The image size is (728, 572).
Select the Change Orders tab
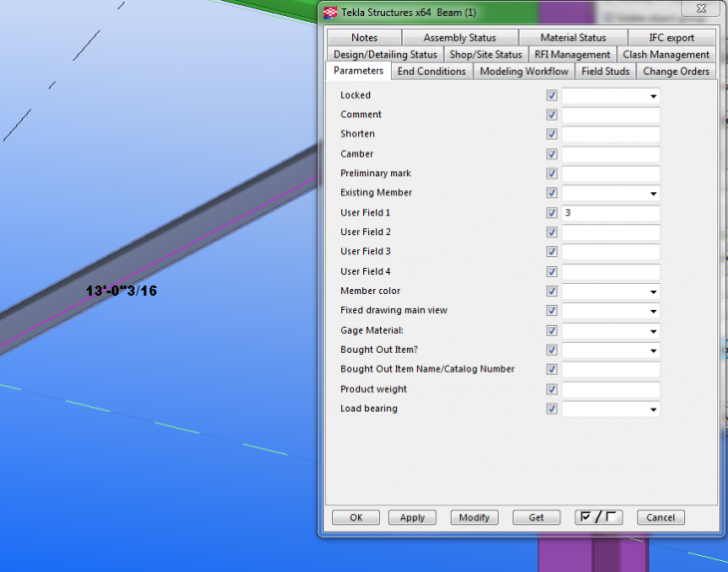676,72
